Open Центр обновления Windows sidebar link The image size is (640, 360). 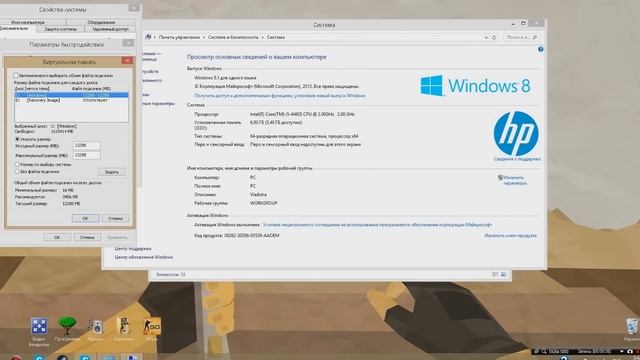click(x=144, y=257)
